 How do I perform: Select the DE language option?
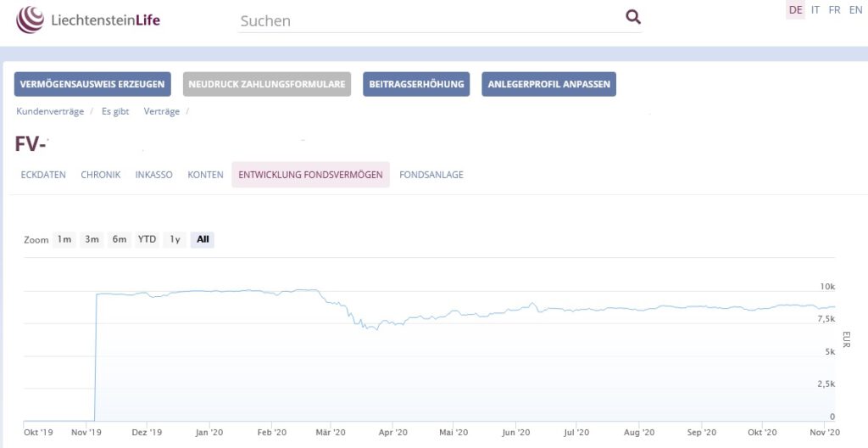coord(795,10)
